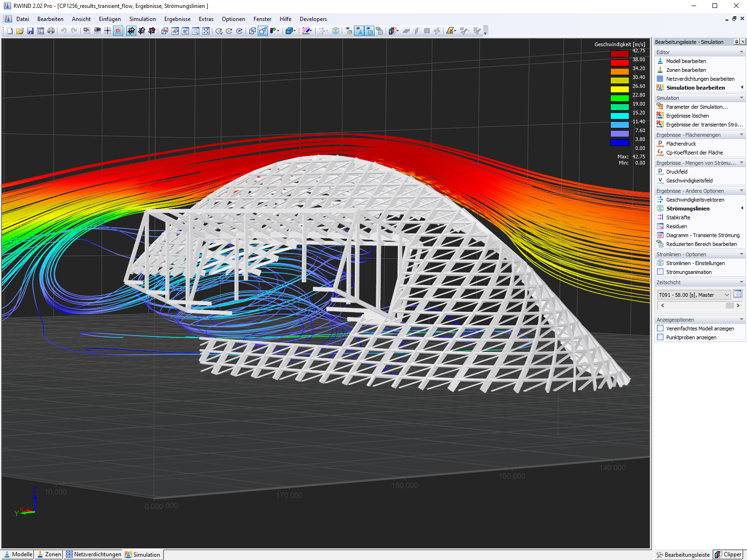Click the New file toolbar icon
747x560 pixels.
pyautogui.click(x=10, y=31)
